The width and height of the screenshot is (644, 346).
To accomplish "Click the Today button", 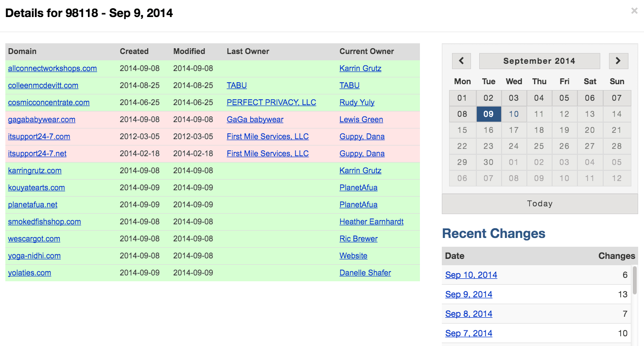I will [x=540, y=204].
